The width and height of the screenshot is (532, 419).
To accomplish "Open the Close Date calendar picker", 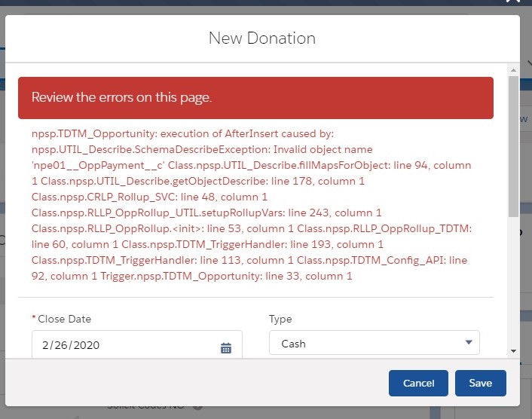I will point(226,347).
